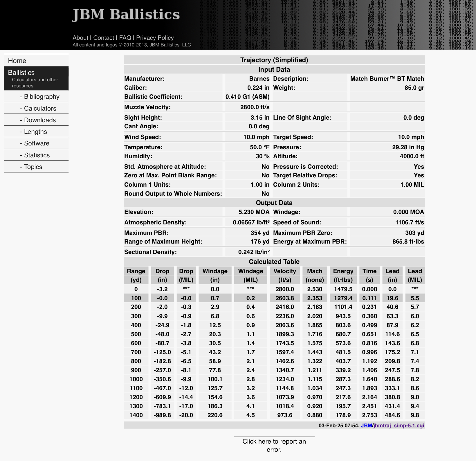
Task: Select temperature value 50.0 °F
Action: pos(259,147)
